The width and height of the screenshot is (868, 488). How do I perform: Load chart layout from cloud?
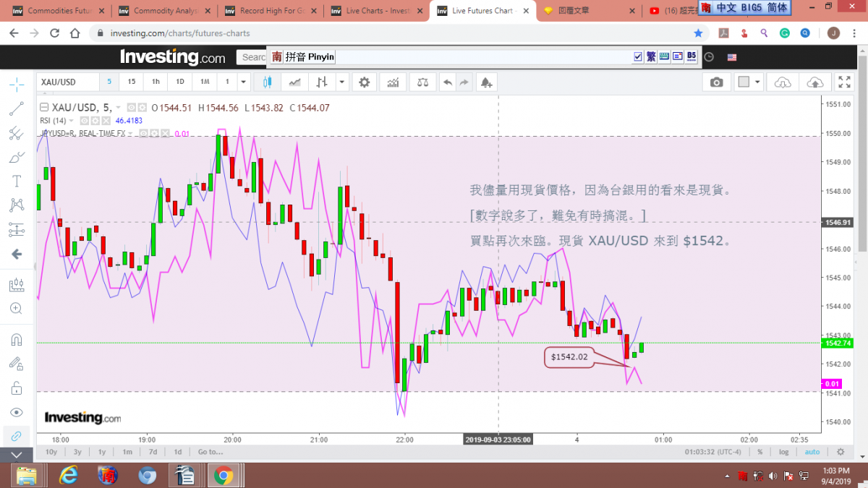[782, 82]
